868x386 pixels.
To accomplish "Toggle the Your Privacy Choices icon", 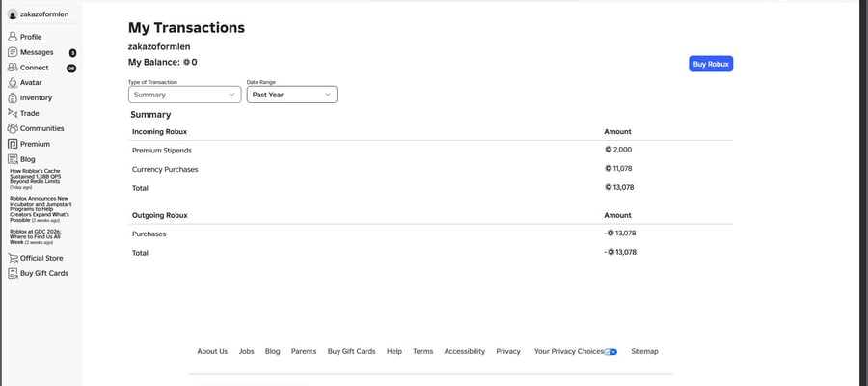I will click(610, 351).
